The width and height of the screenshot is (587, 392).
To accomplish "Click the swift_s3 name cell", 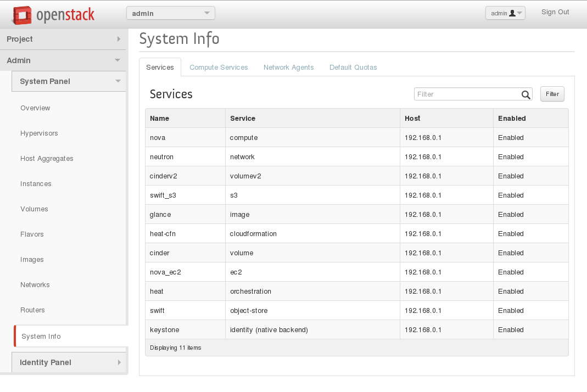I will click(x=185, y=195).
